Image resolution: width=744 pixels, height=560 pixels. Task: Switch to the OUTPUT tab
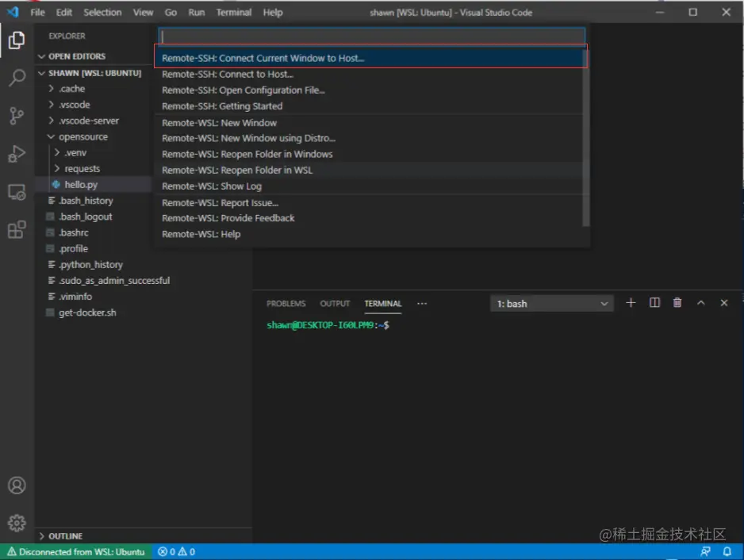point(335,303)
